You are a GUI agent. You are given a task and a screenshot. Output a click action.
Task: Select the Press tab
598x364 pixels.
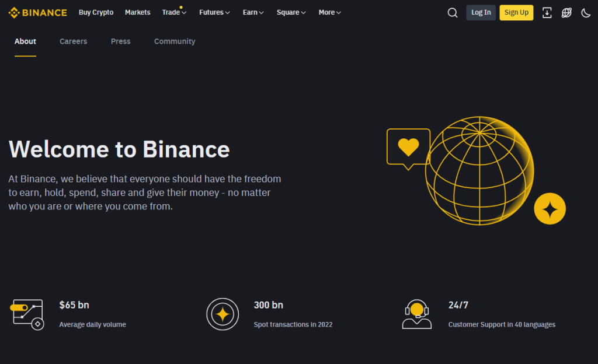120,41
